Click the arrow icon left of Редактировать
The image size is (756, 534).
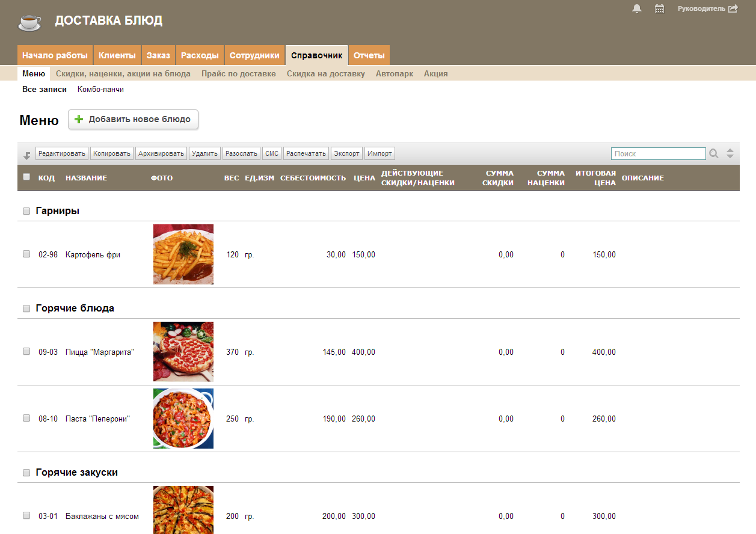[x=27, y=155]
